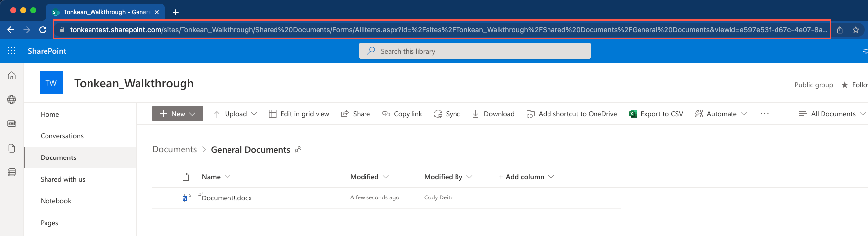
Task: Select Pages in site navigation
Action: pos(80,223)
